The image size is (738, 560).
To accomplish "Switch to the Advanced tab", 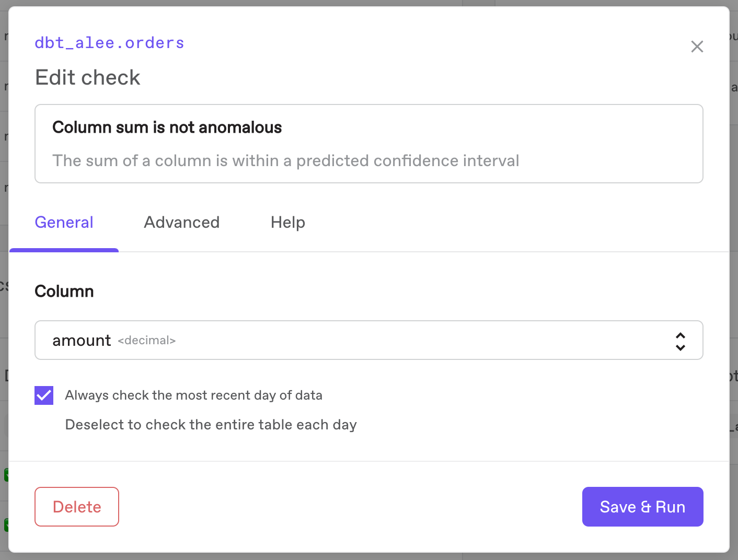I will pos(181,222).
